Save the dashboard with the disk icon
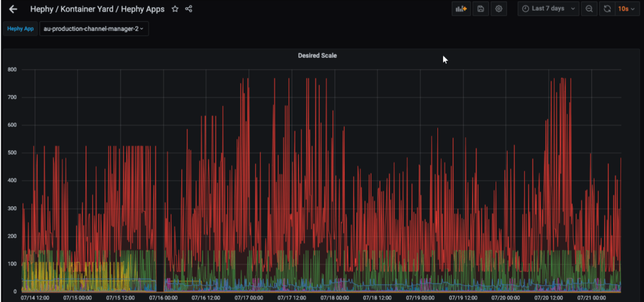 pos(481,9)
